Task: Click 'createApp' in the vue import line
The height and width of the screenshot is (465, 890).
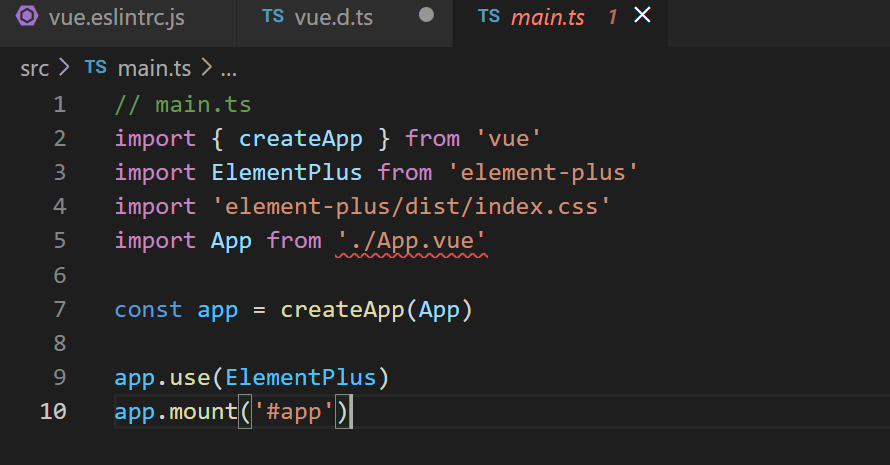Action: [300, 139]
